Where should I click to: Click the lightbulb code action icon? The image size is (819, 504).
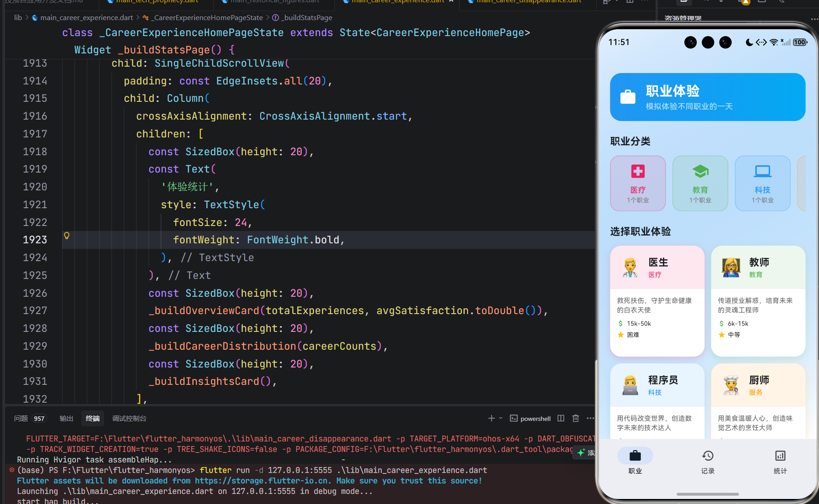[x=67, y=236]
